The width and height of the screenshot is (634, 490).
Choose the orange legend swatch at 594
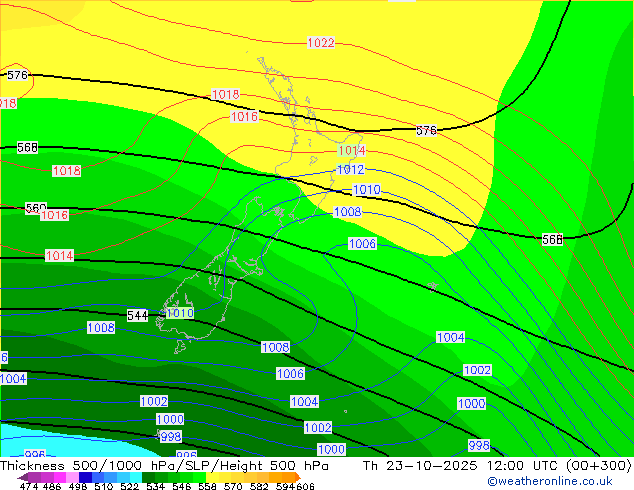click(289, 477)
